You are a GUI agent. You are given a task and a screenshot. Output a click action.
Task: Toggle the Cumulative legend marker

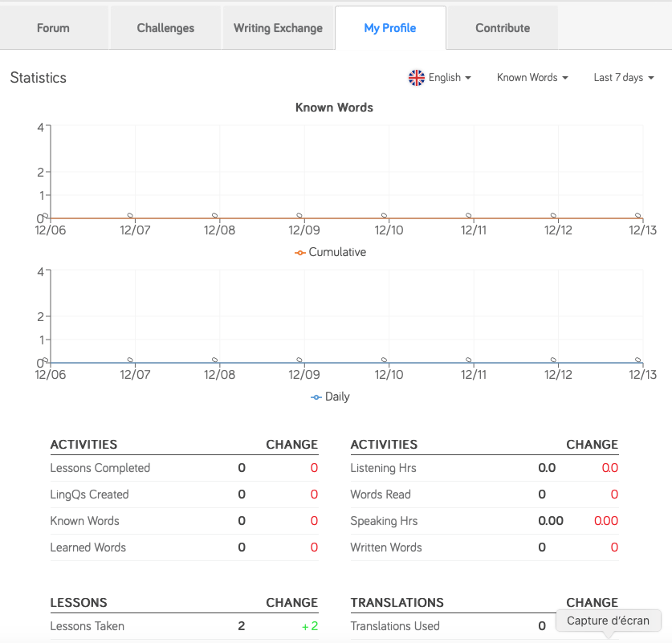[300, 252]
